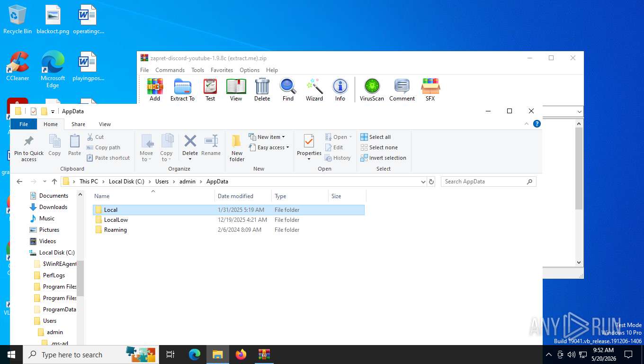Image resolution: width=644 pixels, height=364 pixels.
Task: Click the Cut scissors button
Action: pos(95,137)
